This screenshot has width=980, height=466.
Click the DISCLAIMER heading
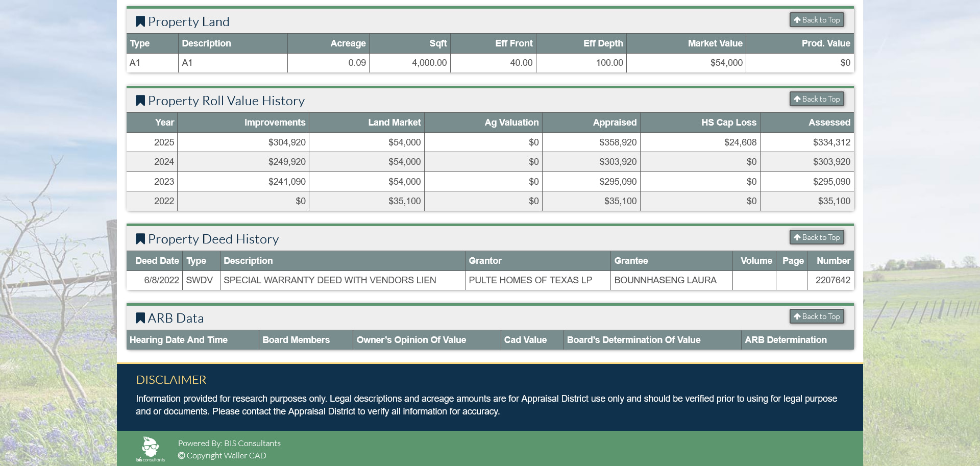171,380
